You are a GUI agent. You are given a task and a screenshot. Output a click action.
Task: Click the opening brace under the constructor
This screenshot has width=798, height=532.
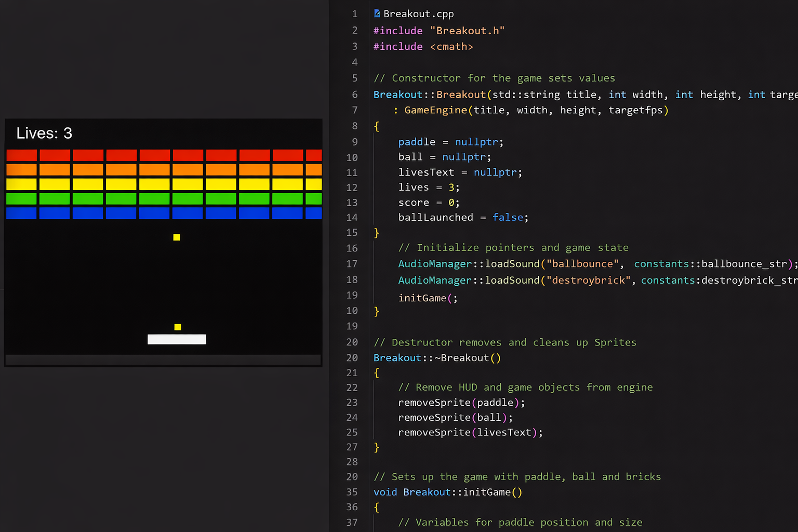coord(376,126)
